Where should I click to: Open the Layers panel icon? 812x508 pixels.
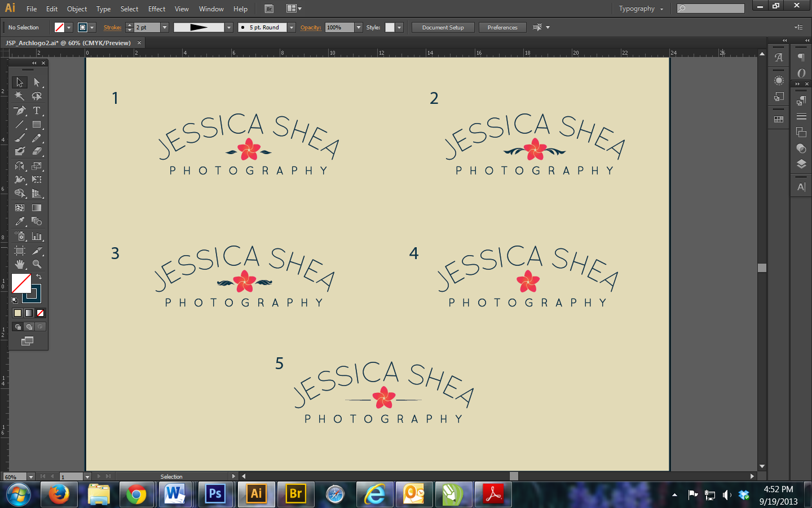[801, 164]
